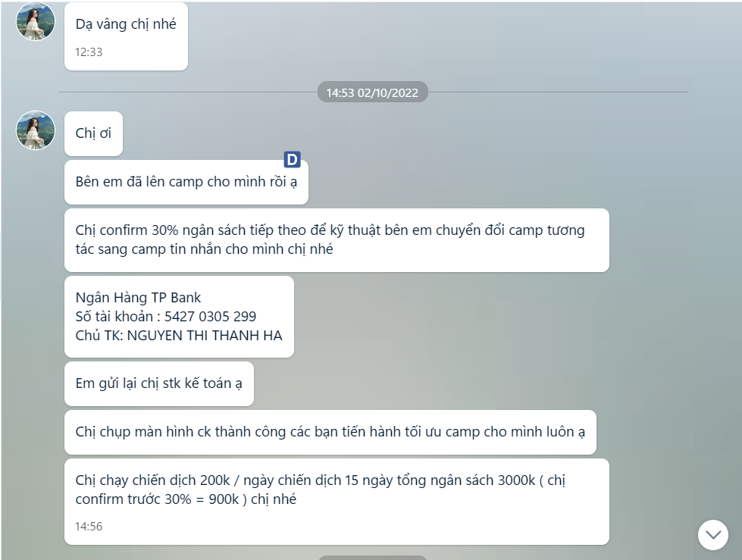Click the TP Bank account details message
The height and width of the screenshot is (560, 742).
(179, 317)
